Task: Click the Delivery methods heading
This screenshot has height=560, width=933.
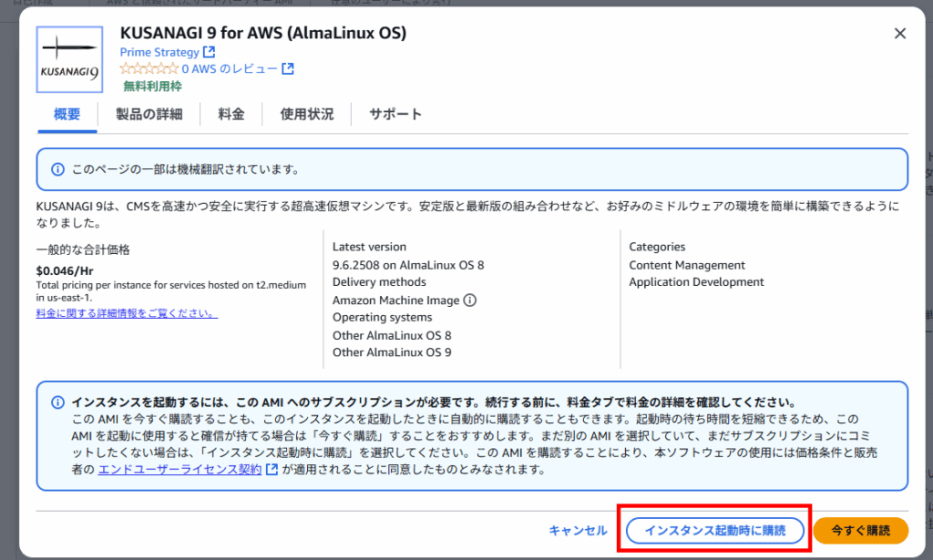Action: (x=379, y=281)
